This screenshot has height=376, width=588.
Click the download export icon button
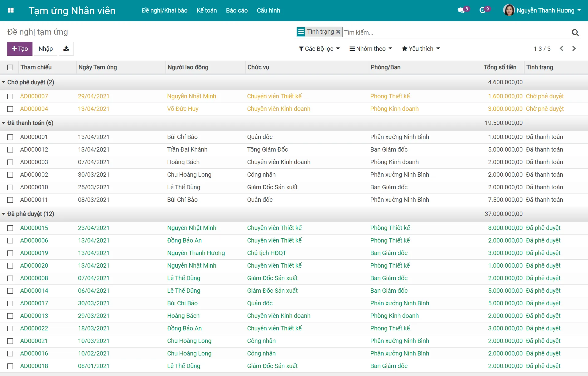click(66, 49)
